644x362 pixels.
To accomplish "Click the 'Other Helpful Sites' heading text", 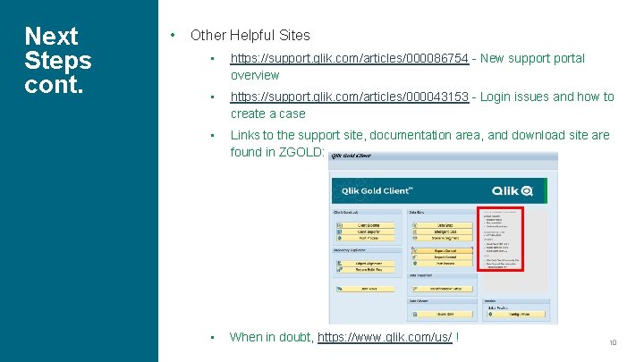I will [250, 35].
